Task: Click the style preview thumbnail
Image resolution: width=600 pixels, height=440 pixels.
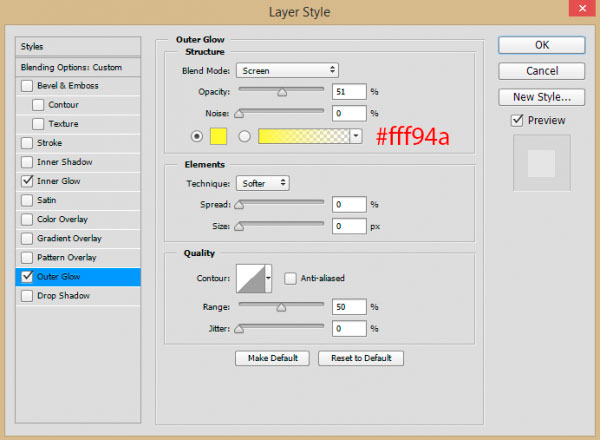Action: pyautogui.click(x=541, y=163)
